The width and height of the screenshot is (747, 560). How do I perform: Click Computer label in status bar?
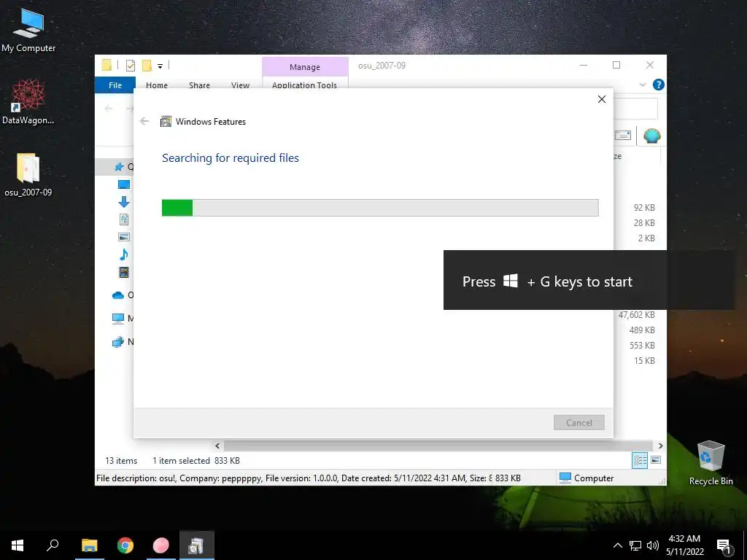(594, 478)
